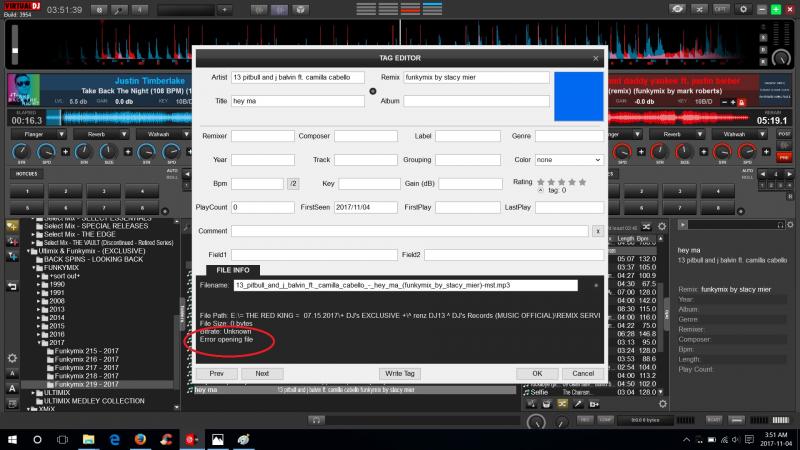Toggle left deck hotcue pad 4
Screen dimensions: 800x450
point(142,191)
